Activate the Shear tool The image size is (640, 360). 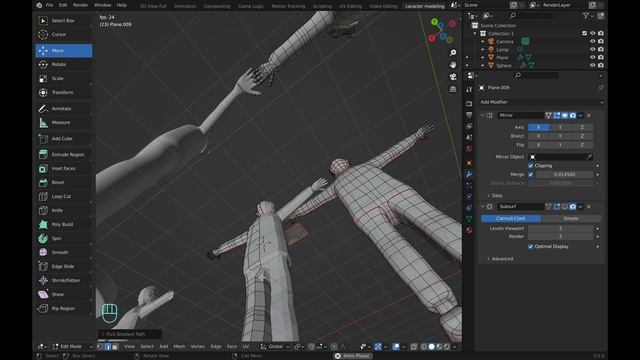click(x=64, y=294)
